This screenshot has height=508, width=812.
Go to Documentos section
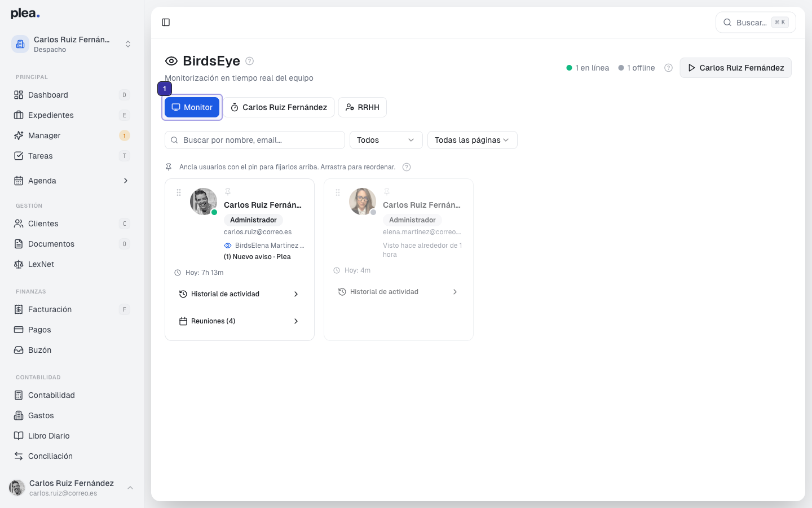(x=72, y=244)
